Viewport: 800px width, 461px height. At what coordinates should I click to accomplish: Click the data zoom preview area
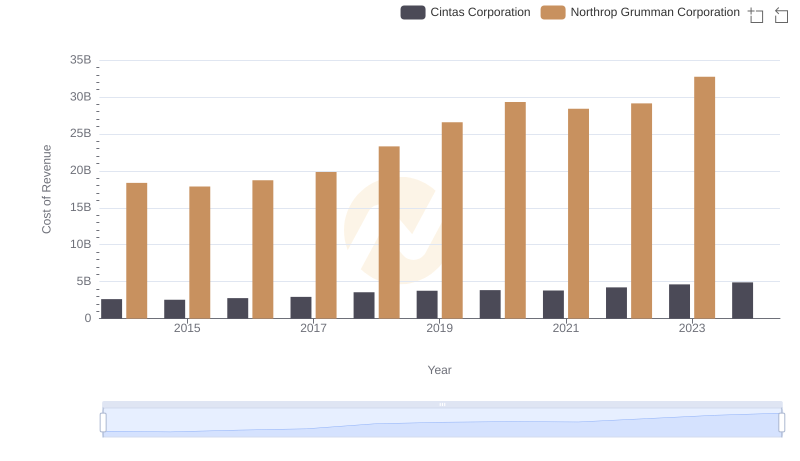(442, 423)
